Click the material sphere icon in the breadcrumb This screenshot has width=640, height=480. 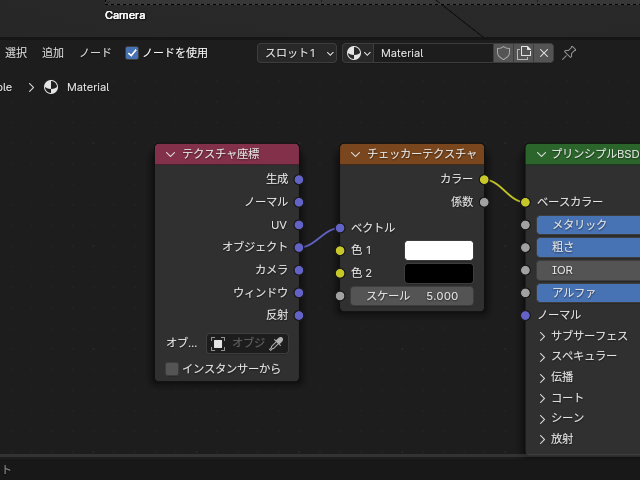click(51, 87)
